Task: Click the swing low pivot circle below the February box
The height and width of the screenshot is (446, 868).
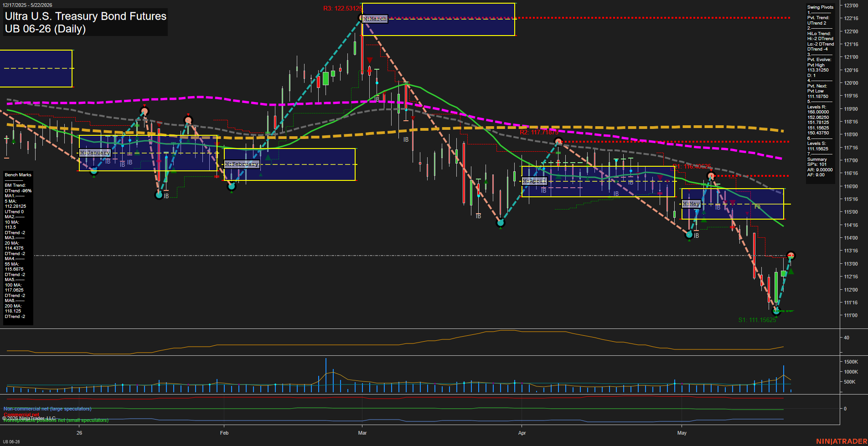Action: (232, 186)
